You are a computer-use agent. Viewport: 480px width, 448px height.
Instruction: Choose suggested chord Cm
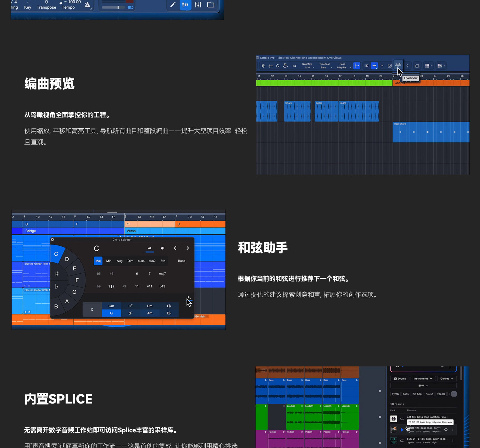111,306
